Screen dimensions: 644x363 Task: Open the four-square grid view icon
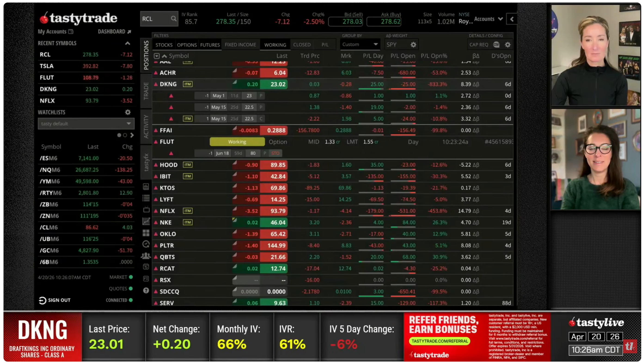pyautogui.click(x=146, y=233)
